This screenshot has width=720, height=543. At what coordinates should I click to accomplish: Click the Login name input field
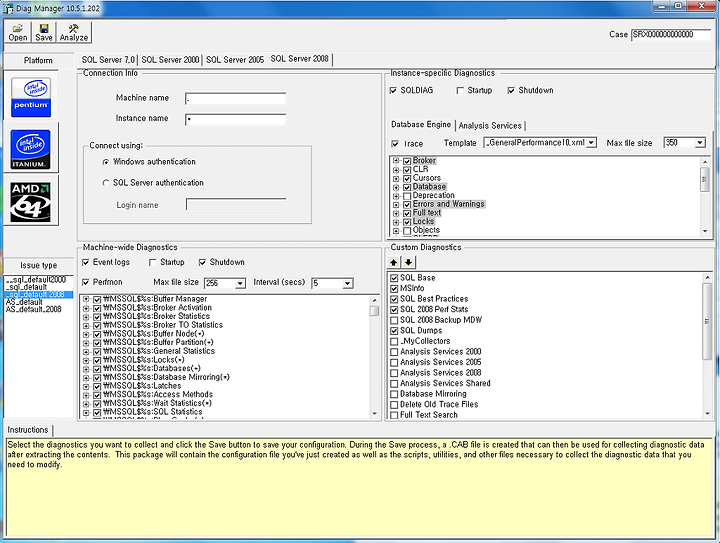coord(236,204)
